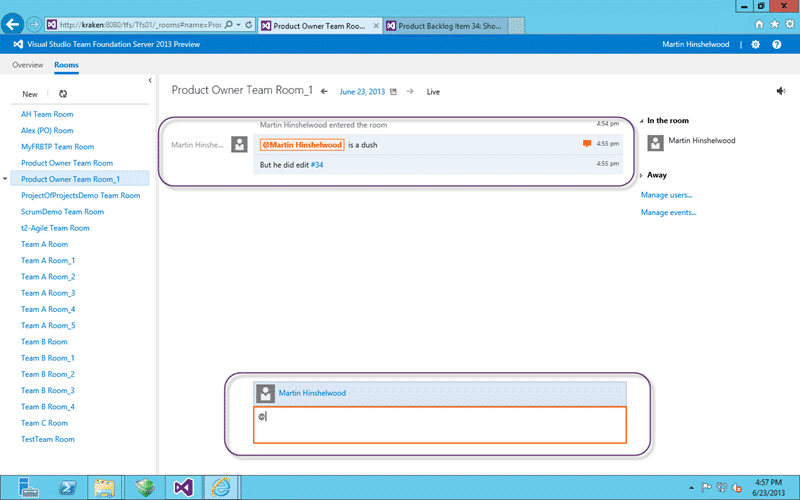This screenshot has height=500, width=800.
Task: Open Team B Room_4
Action: coord(47,407)
